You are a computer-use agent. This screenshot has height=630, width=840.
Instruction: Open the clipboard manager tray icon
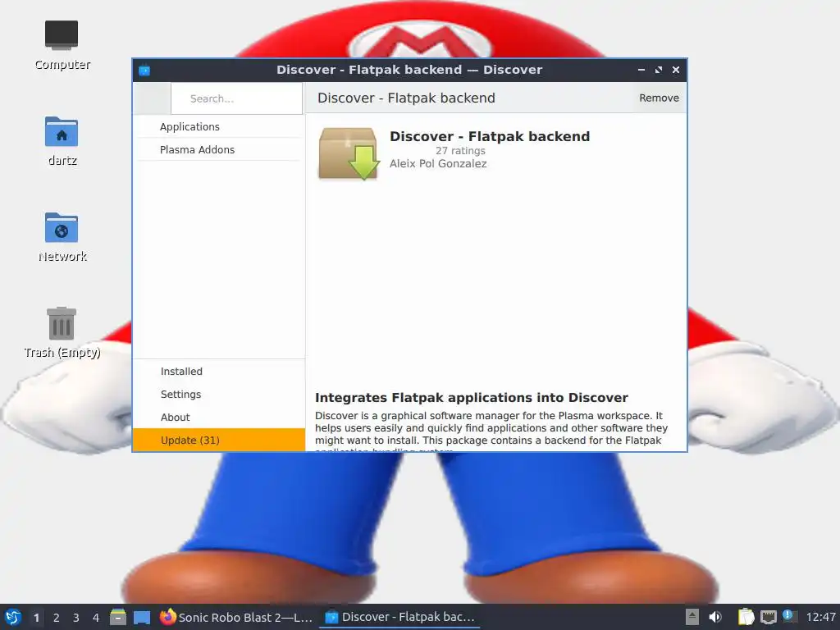coord(746,617)
